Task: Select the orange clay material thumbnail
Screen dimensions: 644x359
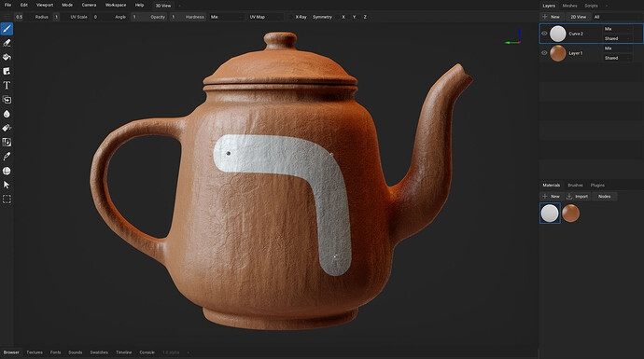Action: [570, 214]
